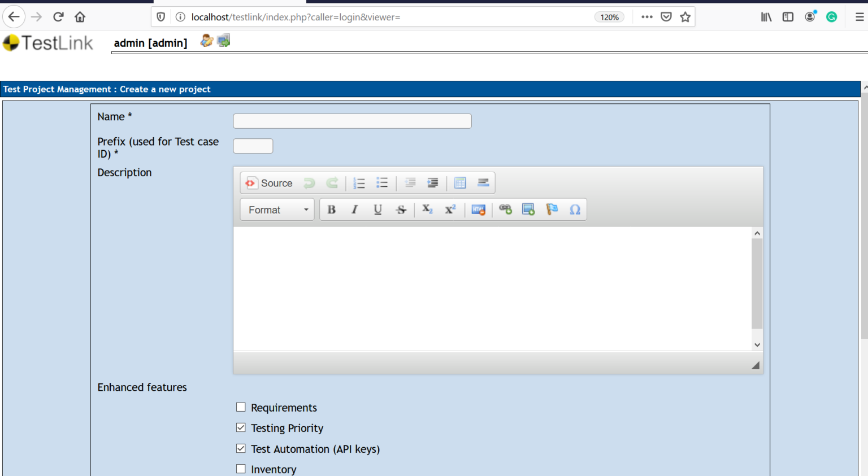This screenshot has height=476, width=868.
Task: Click the project Name input field
Action: (x=352, y=121)
